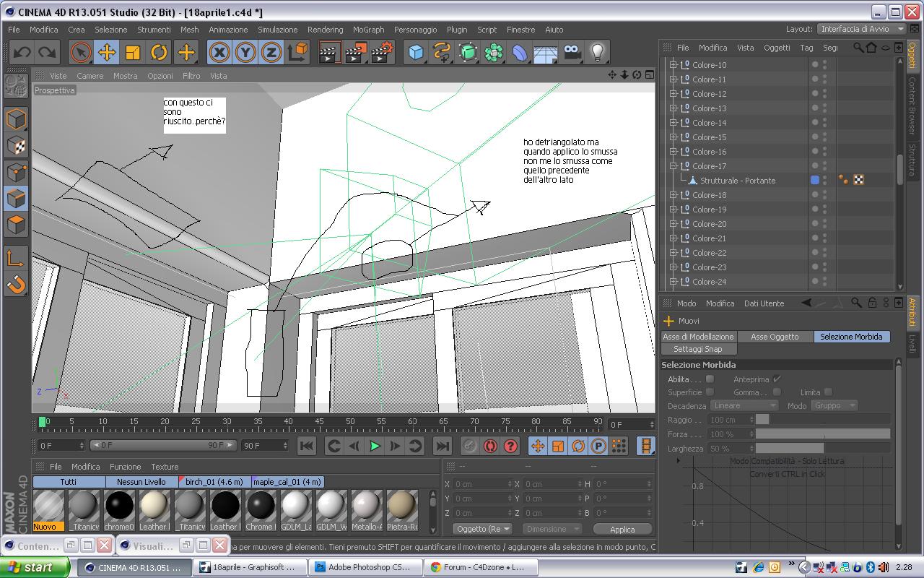This screenshot has width=924, height=578.
Task: Open the MoGraph menu
Action: click(x=368, y=30)
